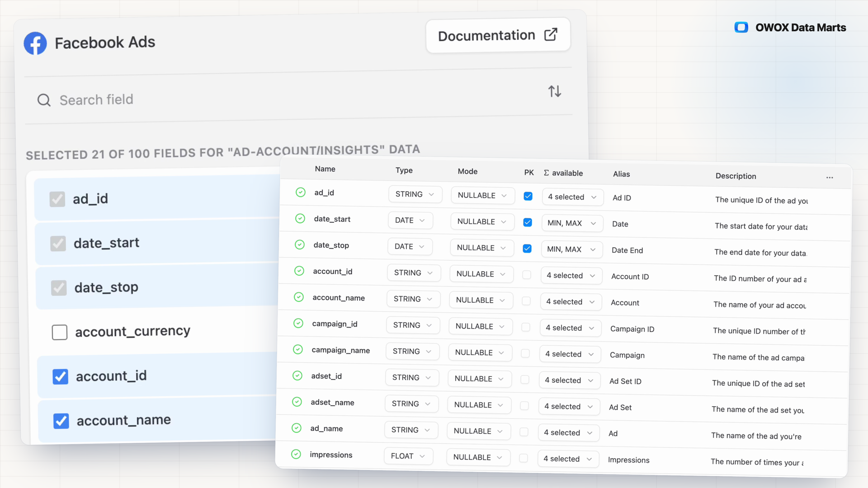Click green status icon for date_stop row

(300, 245)
